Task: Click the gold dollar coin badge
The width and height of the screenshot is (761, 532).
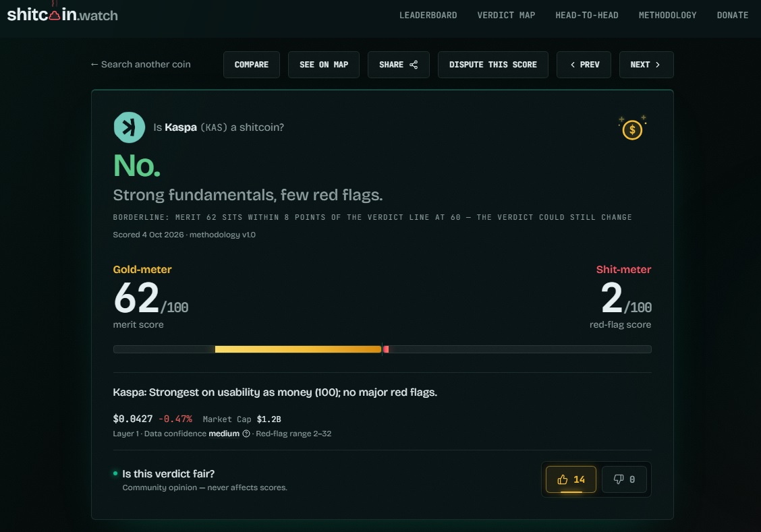Action: click(x=632, y=129)
